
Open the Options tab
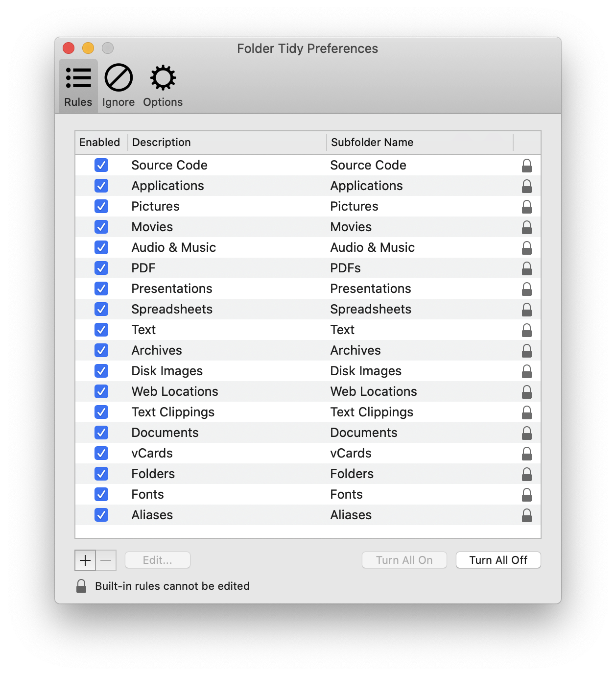point(163,83)
